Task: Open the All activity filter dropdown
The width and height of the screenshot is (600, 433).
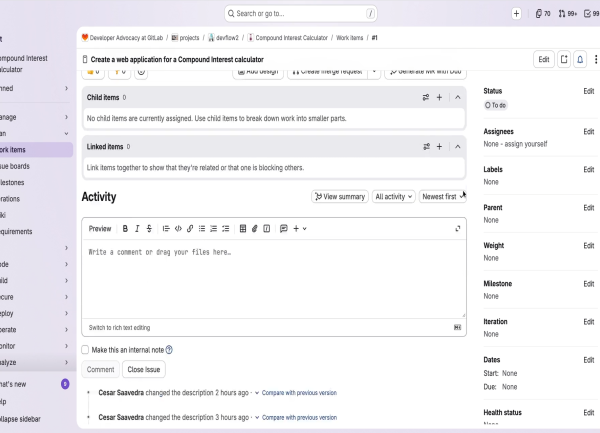Action: tap(393, 197)
